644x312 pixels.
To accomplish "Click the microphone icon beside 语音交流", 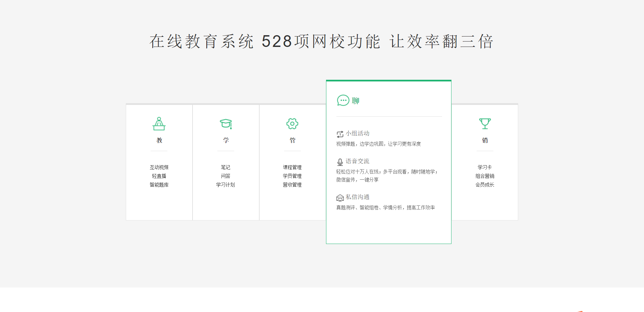I will point(340,162).
